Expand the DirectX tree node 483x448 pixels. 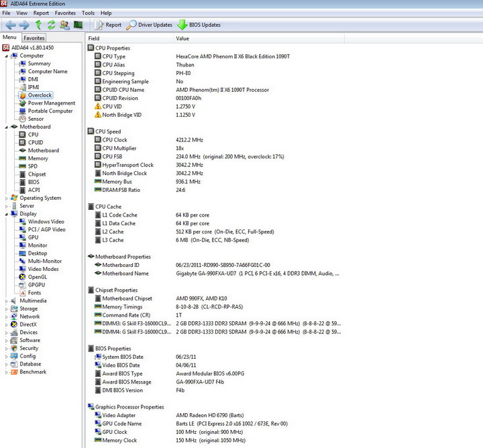[6, 325]
